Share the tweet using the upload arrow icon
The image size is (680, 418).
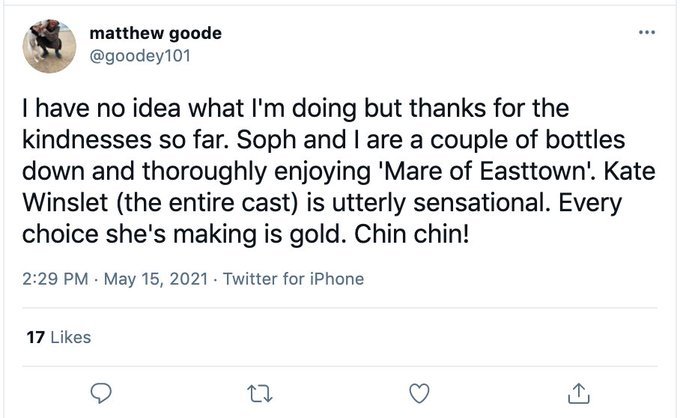pyautogui.click(x=580, y=391)
